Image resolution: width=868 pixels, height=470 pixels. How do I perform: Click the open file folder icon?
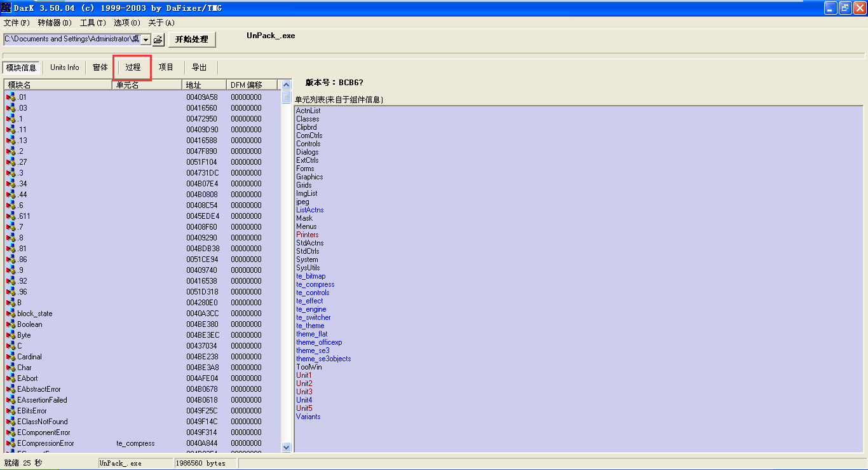pyautogui.click(x=158, y=39)
